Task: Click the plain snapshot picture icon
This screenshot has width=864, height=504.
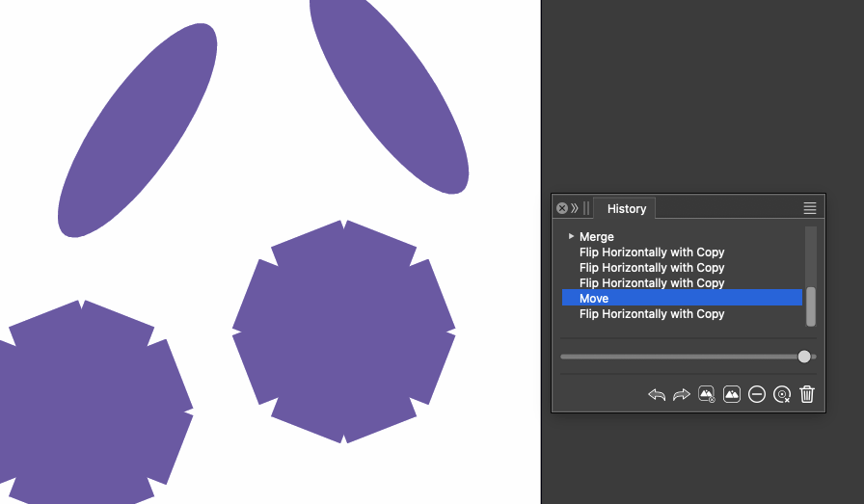Action: (x=732, y=394)
